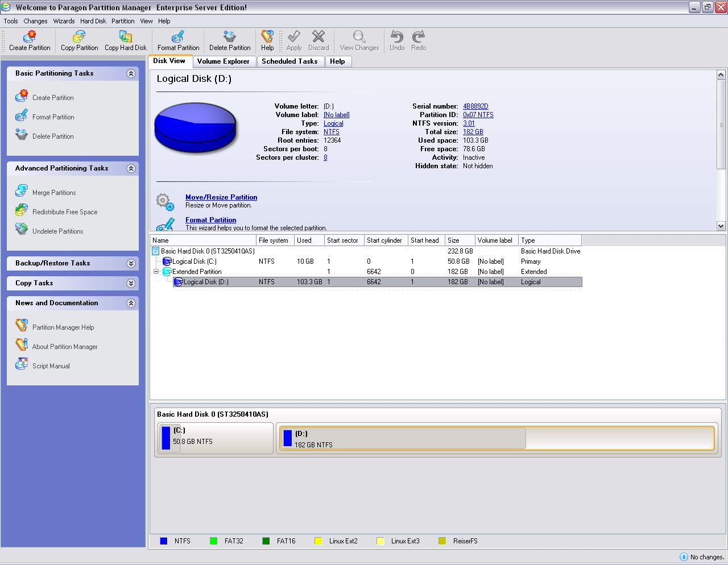Open Partition Manager Help in sidebar
This screenshot has height=565, width=728.
[x=63, y=327]
